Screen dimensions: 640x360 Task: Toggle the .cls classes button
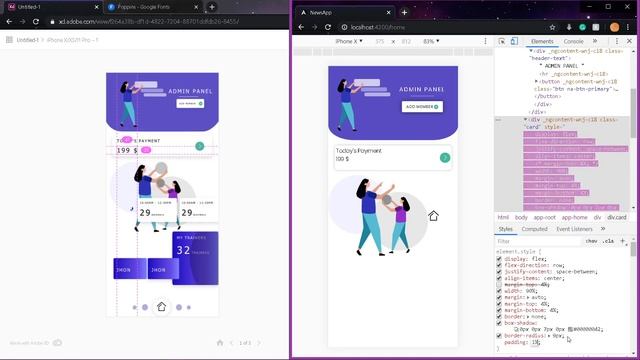pos(608,241)
